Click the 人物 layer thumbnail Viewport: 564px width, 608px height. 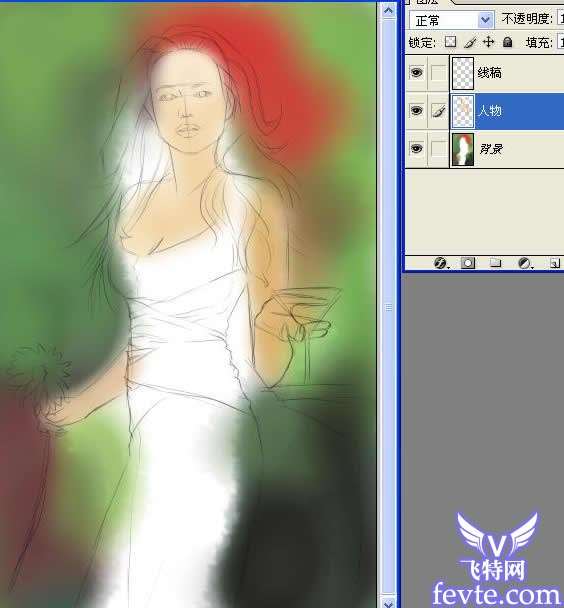pos(463,111)
